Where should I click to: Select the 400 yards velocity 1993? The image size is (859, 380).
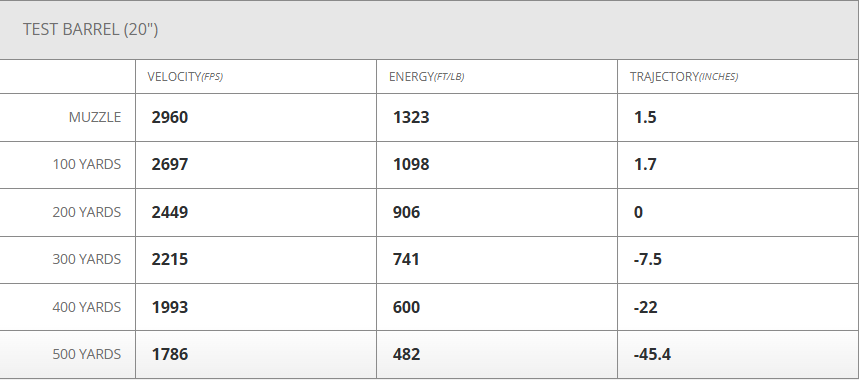tap(170, 307)
